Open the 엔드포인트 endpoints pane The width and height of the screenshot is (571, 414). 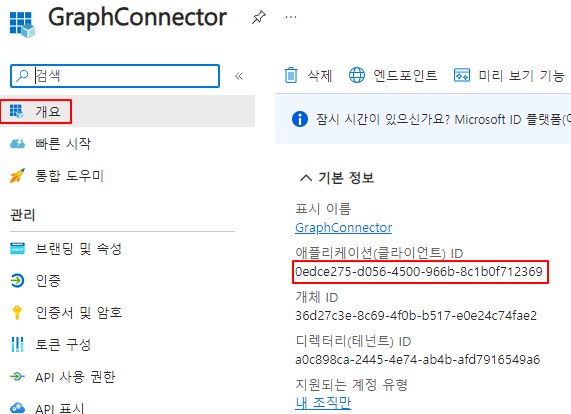[x=405, y=76]
